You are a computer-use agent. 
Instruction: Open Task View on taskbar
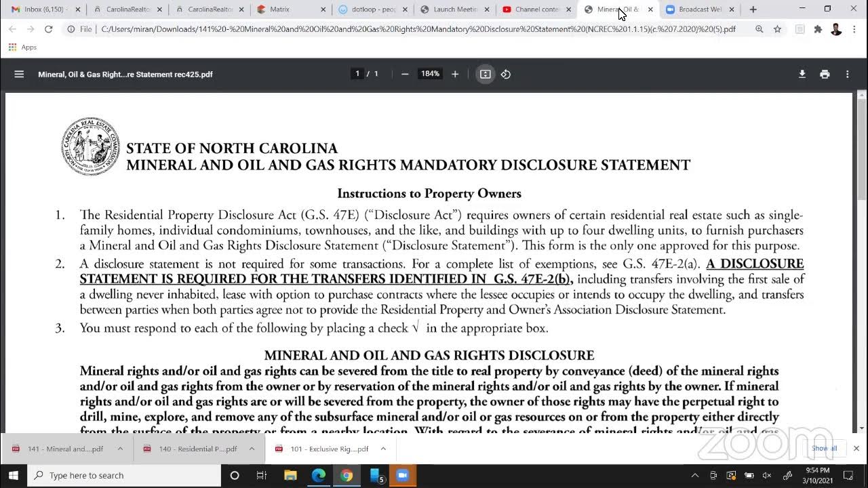tap(262, 475)
